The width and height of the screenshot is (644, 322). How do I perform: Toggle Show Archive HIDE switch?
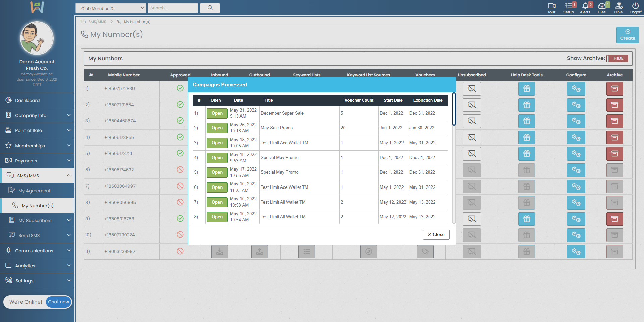point(618,58)
